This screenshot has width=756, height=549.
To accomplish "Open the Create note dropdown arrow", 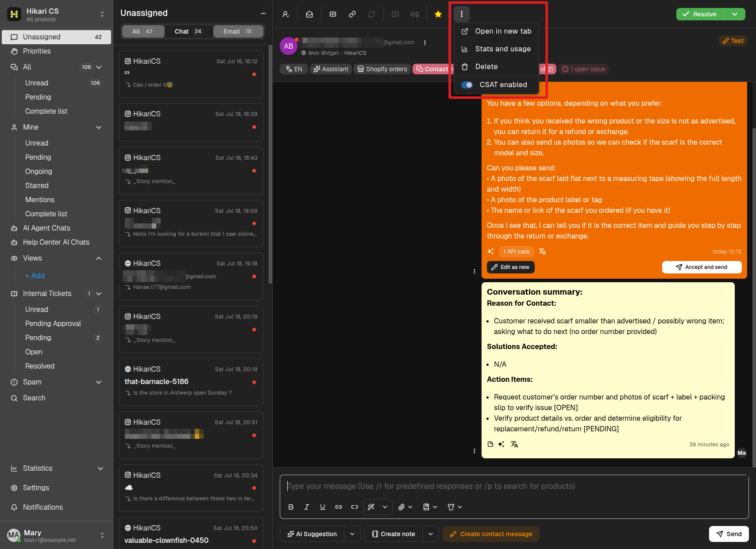I will point(431,534).
